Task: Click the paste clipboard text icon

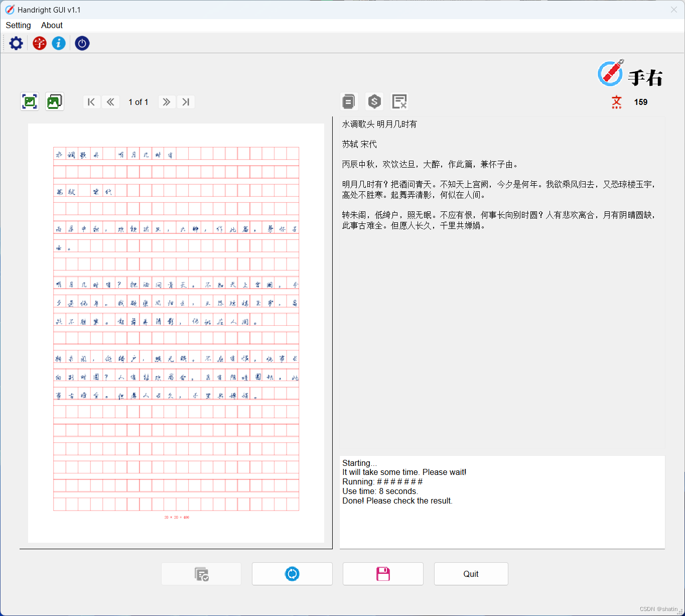Action: 349,101
